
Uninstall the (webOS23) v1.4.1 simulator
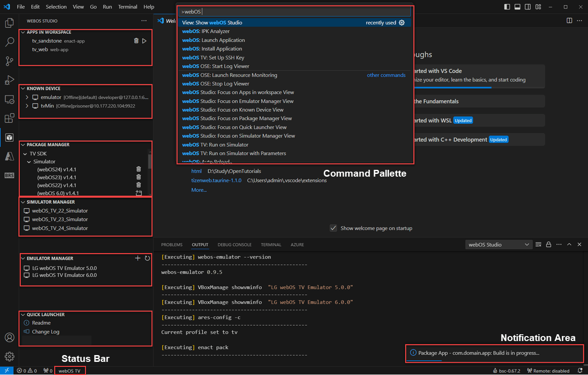[138, 177]
